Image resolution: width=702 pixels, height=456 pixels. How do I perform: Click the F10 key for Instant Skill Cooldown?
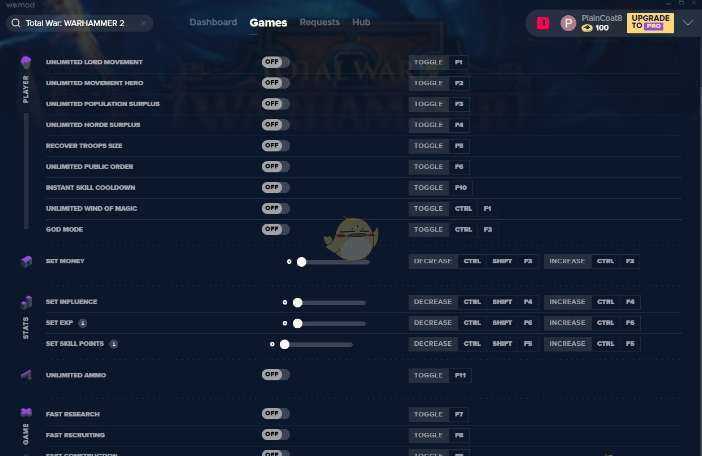pyautogui.click(x=461, y=188)
